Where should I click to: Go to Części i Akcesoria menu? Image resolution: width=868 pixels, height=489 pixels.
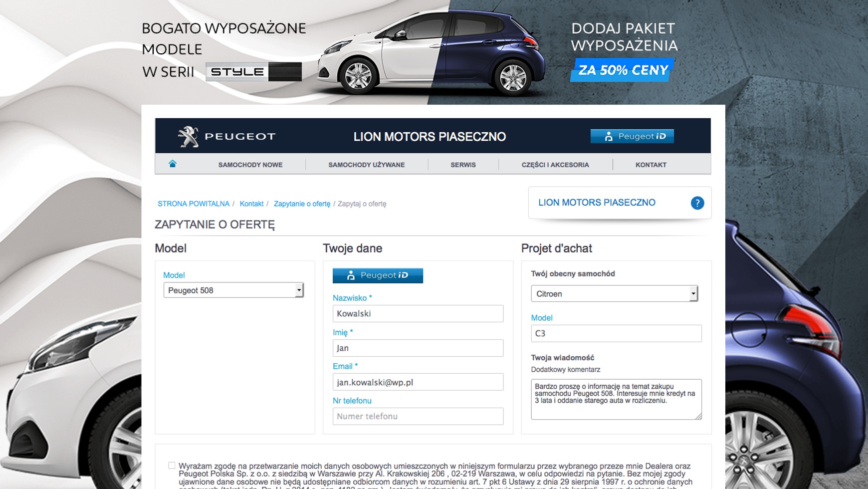point(555,165)
